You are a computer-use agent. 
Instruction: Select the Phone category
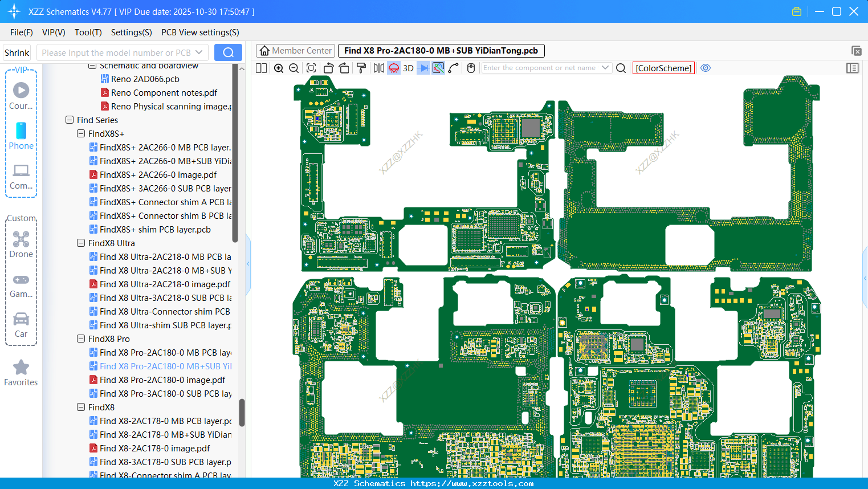[21, 136]
